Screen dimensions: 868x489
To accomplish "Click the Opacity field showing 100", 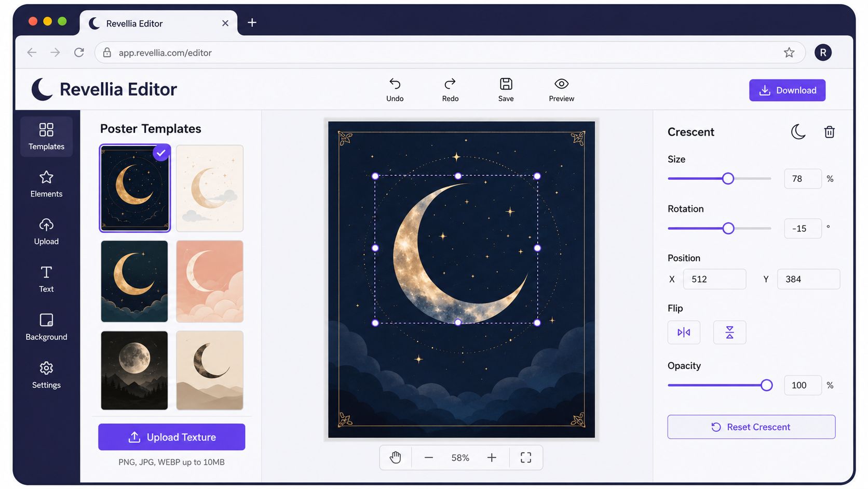I will (803, 385).
